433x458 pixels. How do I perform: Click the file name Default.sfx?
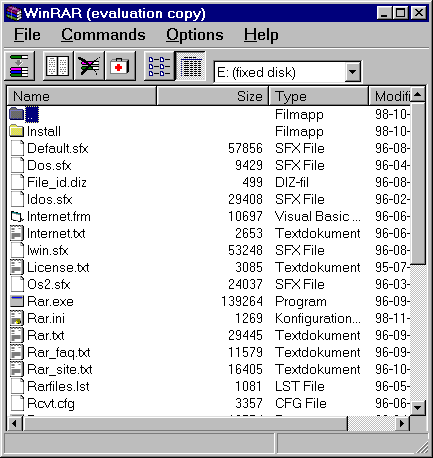click(58, 148)
